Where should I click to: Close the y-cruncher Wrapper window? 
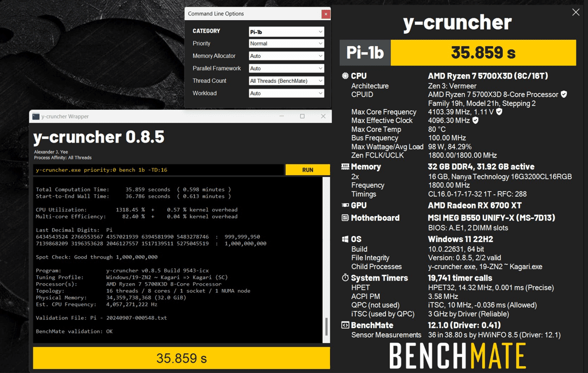323,116
